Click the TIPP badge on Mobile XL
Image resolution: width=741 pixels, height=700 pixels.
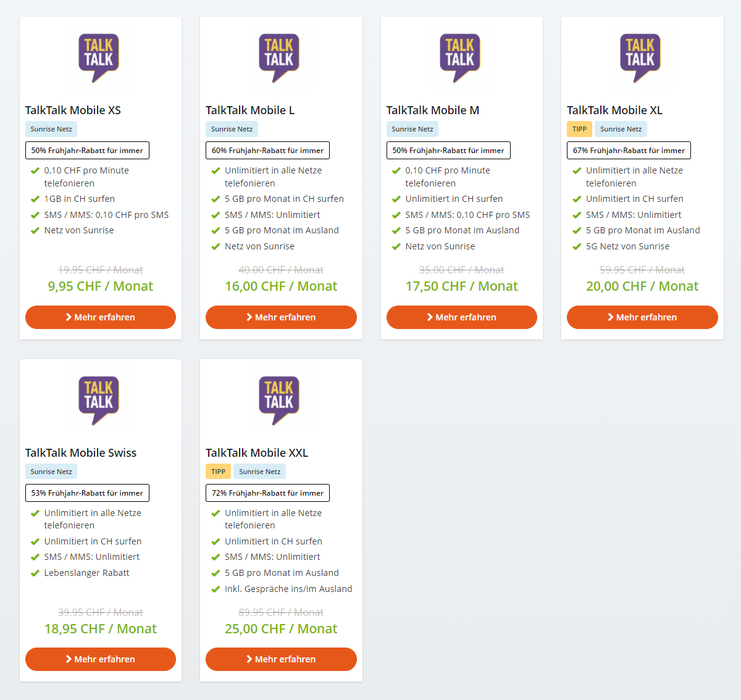[579, 129]
